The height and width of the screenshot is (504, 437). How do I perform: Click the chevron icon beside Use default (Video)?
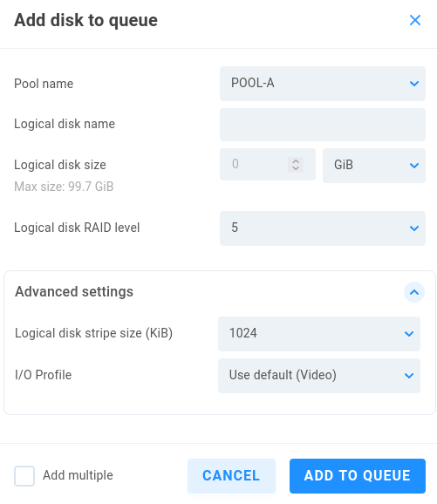409,376
